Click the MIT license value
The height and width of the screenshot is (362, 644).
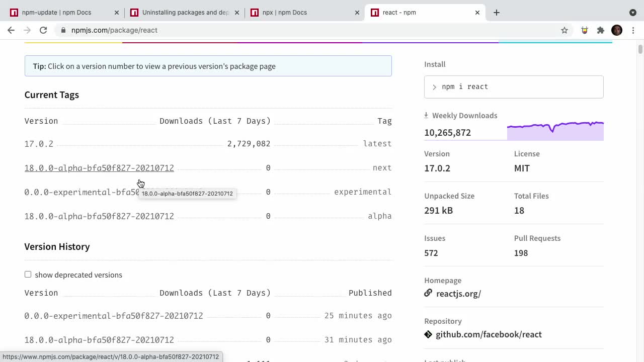(x=522, y=168)
